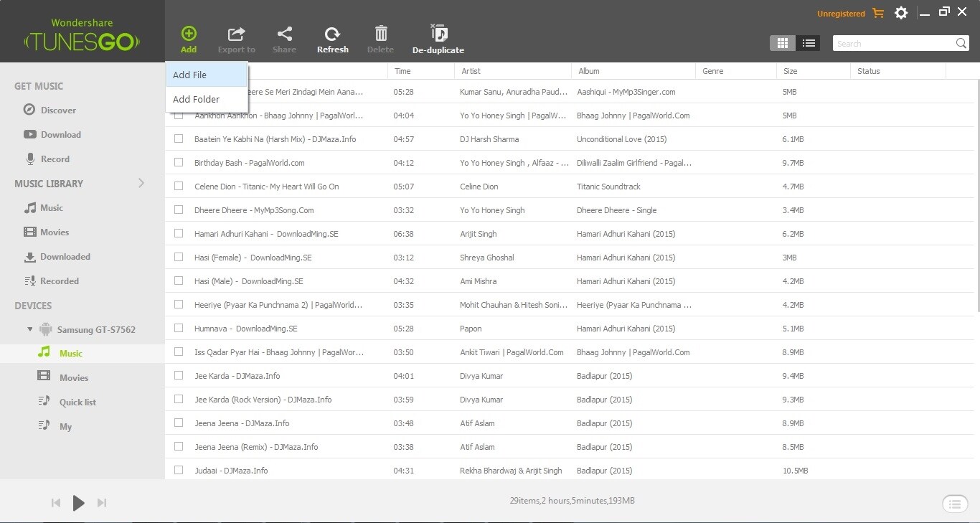This screenshot has height=523, width=980.
Task: Select Jee Karda (Rock Version) title
Action: (x=263, y=400)
